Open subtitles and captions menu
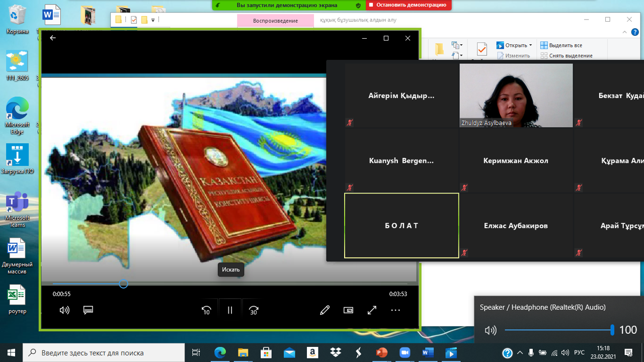644x362 pixels. coord(88,310)
